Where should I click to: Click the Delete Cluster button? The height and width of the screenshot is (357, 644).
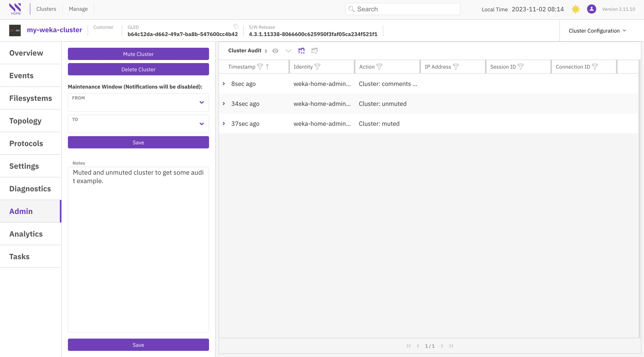click(x=138, y=69)
